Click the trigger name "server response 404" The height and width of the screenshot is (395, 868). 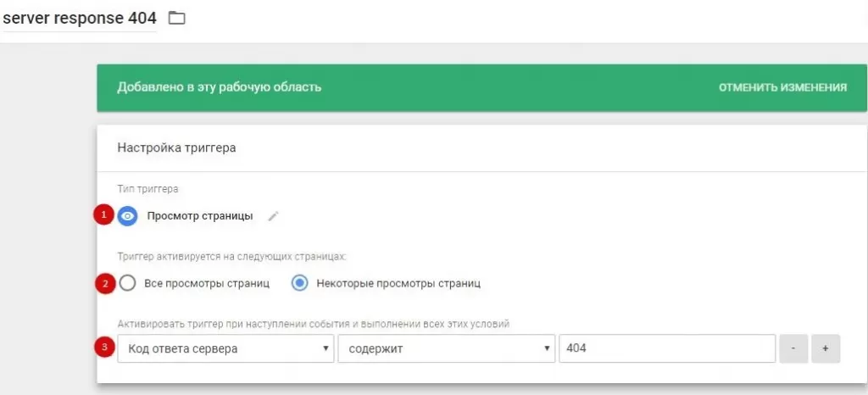coord(80,18)
